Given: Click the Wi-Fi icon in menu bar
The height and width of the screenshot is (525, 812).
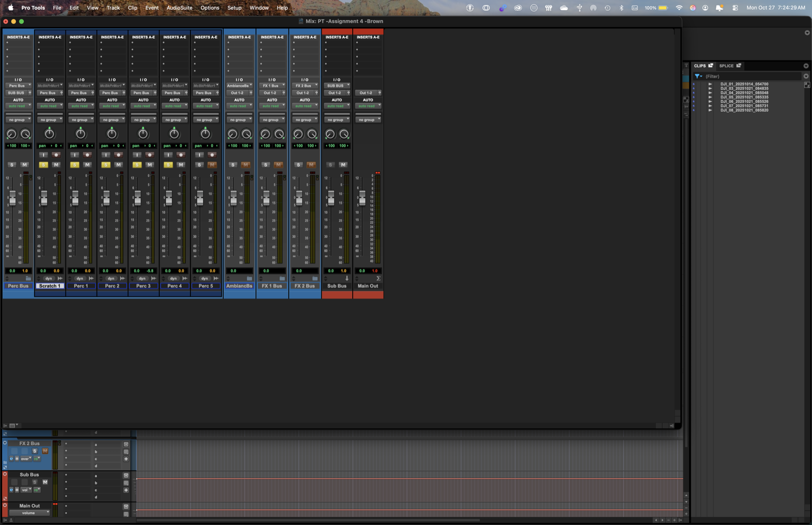Looking at the screenshot, I should (679, 8).
